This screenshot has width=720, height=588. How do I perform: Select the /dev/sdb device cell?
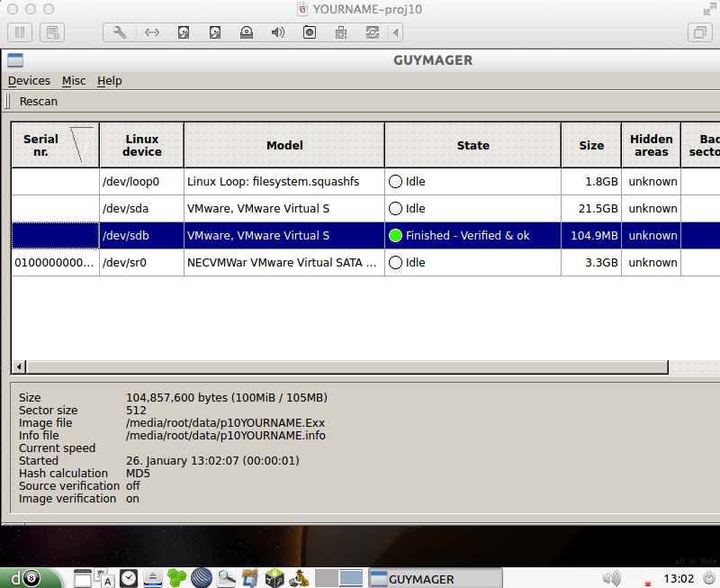coord(141,236)
